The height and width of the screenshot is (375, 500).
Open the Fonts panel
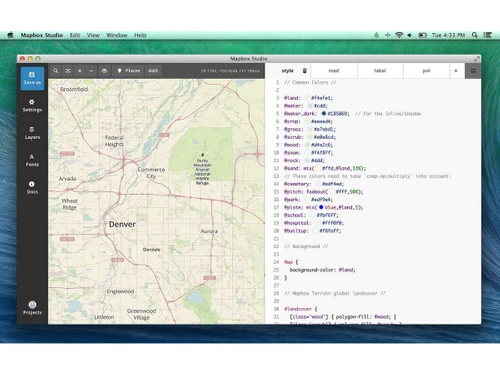point(32,160)
